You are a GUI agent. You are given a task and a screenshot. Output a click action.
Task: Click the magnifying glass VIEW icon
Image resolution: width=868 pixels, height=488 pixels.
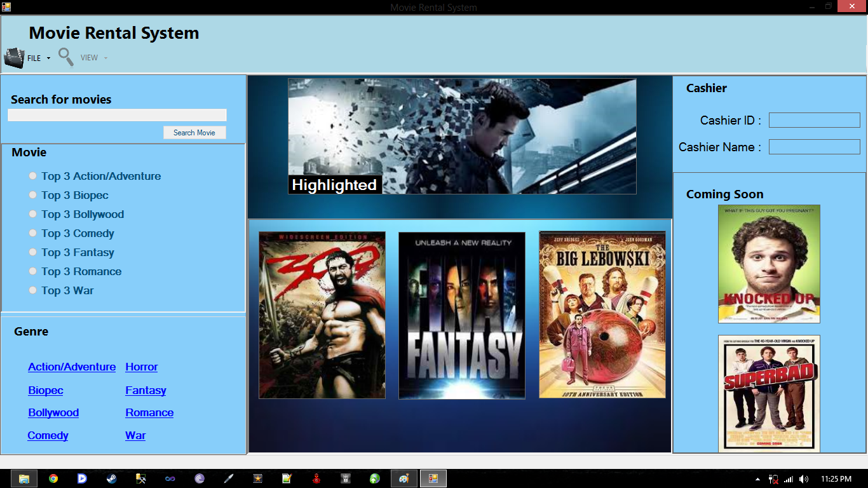65,57
